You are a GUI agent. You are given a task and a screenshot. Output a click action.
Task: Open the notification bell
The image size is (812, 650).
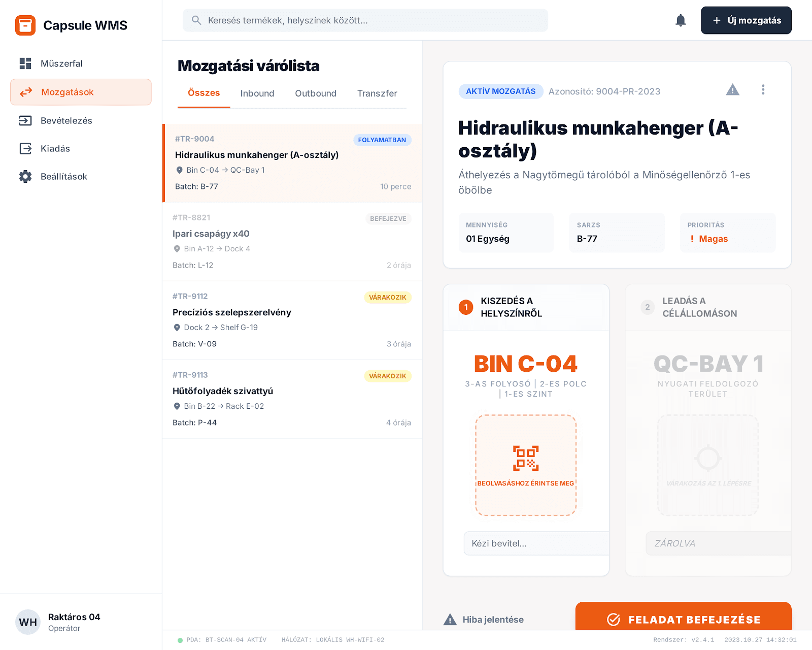681,20
